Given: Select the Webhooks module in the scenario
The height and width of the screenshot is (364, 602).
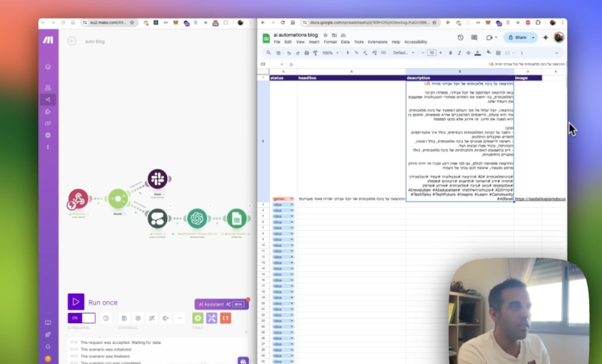Looking at the screenshot, I should pos(79,199).
